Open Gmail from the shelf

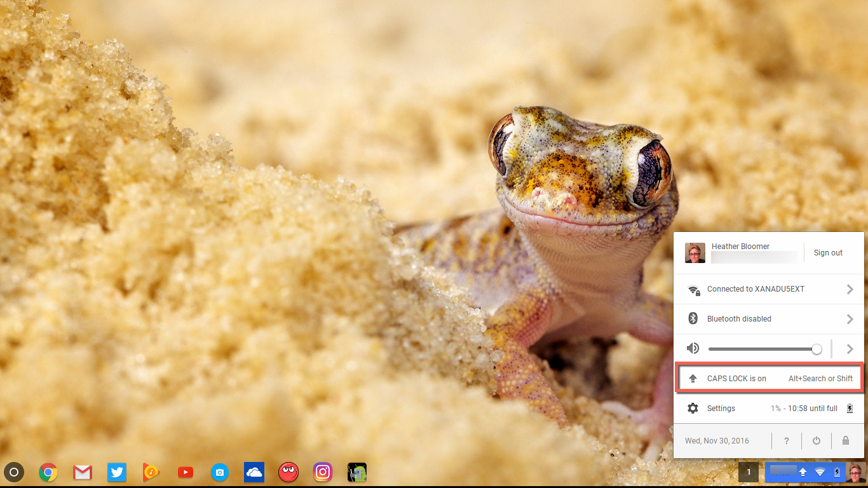(x=83, y=472)
